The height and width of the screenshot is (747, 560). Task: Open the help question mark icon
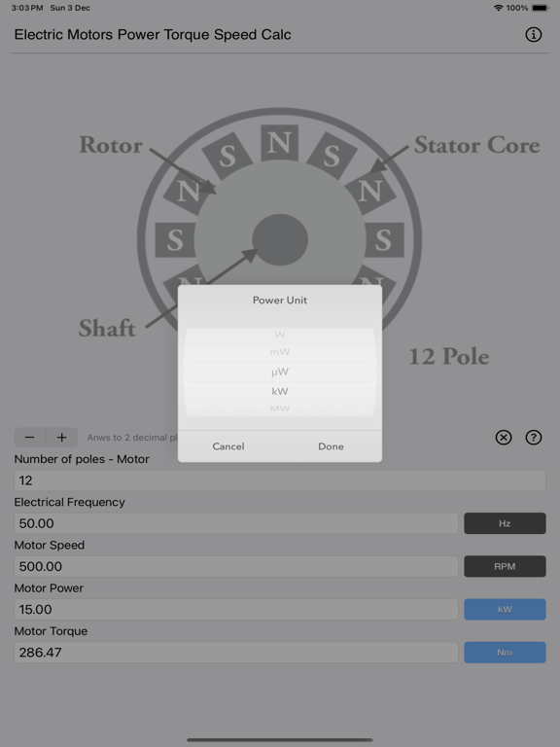[x=534, y=438]
